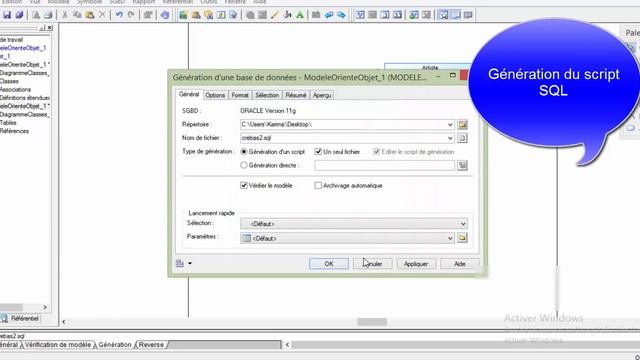Click the Aide button in the dialog
640x360 pixels.
(460, 264)
